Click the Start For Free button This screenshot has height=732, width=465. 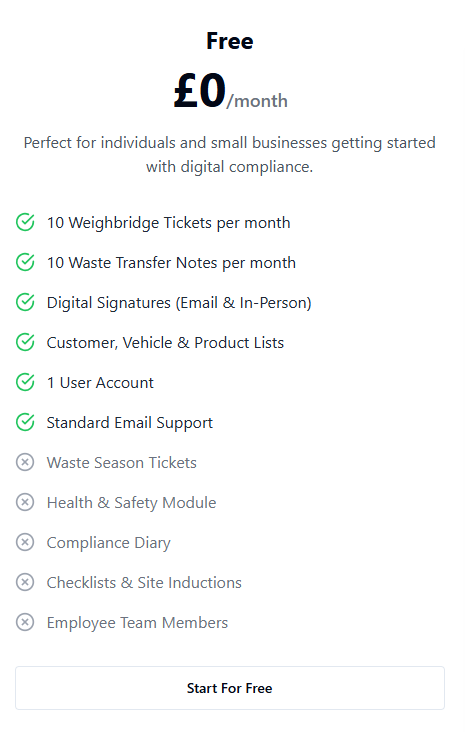(x=230, y=688)
